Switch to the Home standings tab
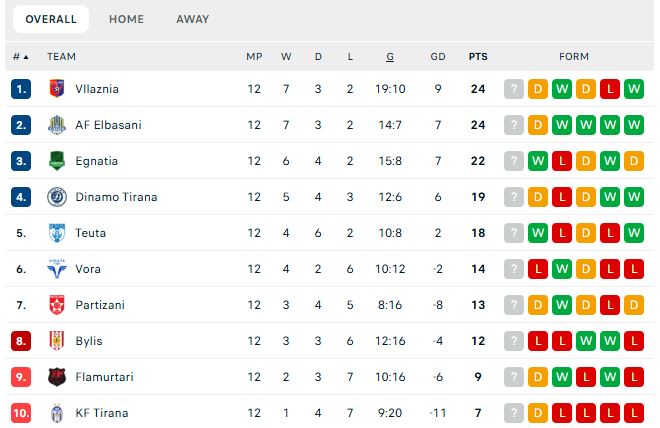 [126, 19]
